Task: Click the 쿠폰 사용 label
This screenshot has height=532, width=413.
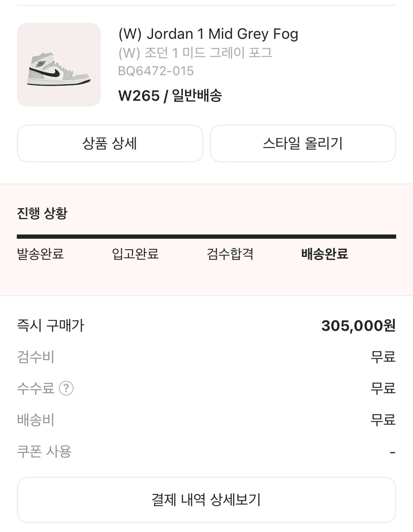Action: point(44,451)
